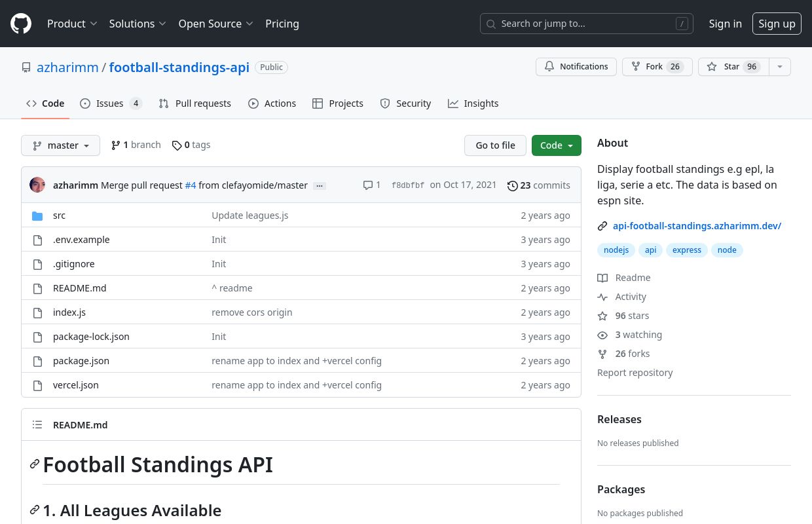Open the Insights tab

click(x=473, y=103)
